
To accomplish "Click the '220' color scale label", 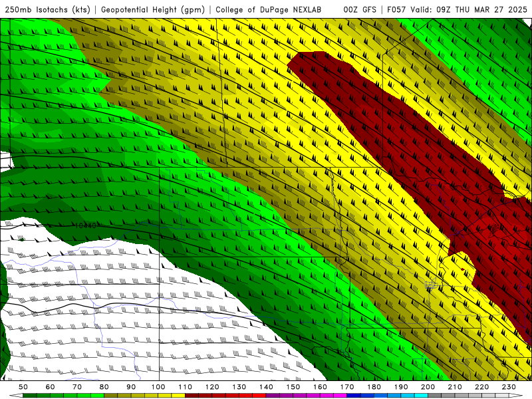I will [x=481, y=387].
